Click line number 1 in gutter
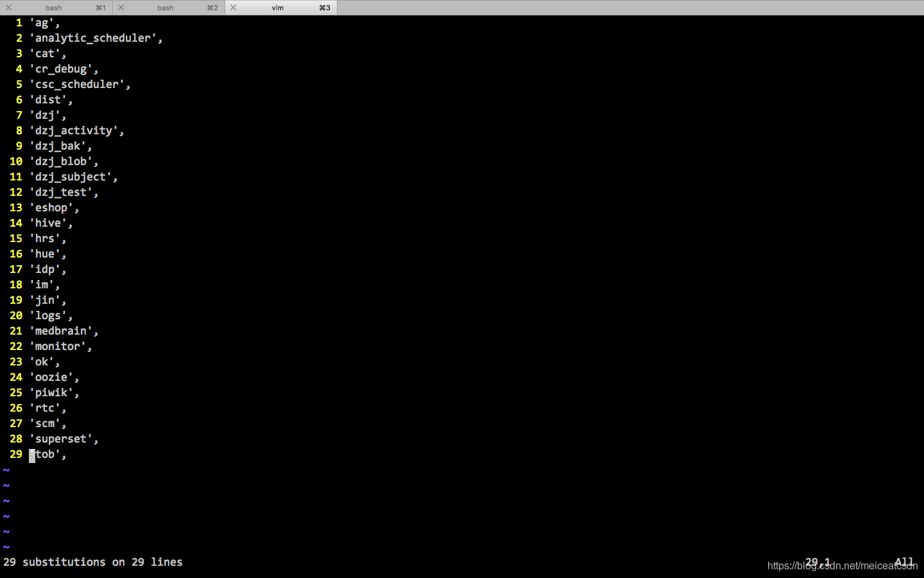Screen dimensions: 924x578 pyautogui.click(x=19, y=23)
